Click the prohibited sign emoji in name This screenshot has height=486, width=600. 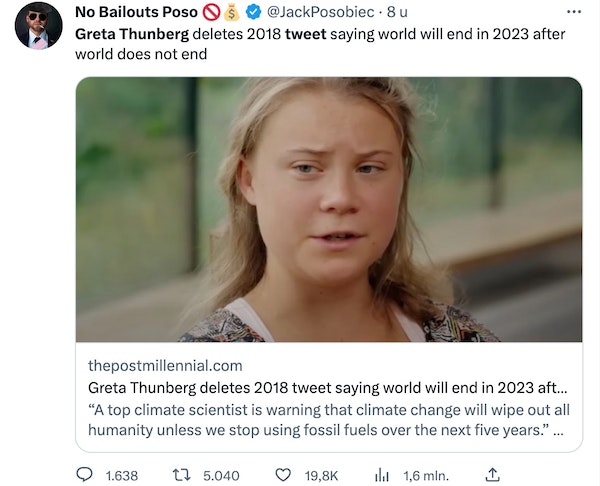[x=211, y=13]
